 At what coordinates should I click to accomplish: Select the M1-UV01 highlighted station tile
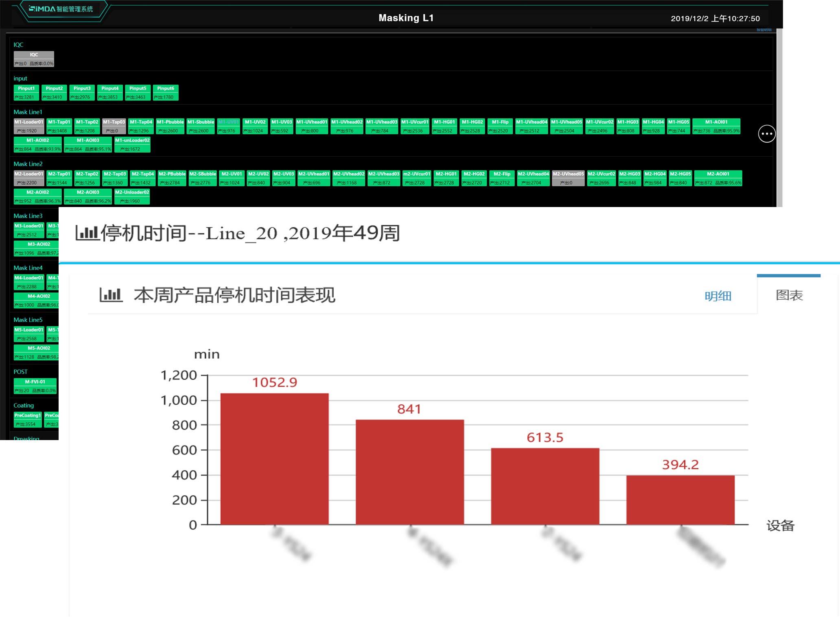[x=228, y=126]
